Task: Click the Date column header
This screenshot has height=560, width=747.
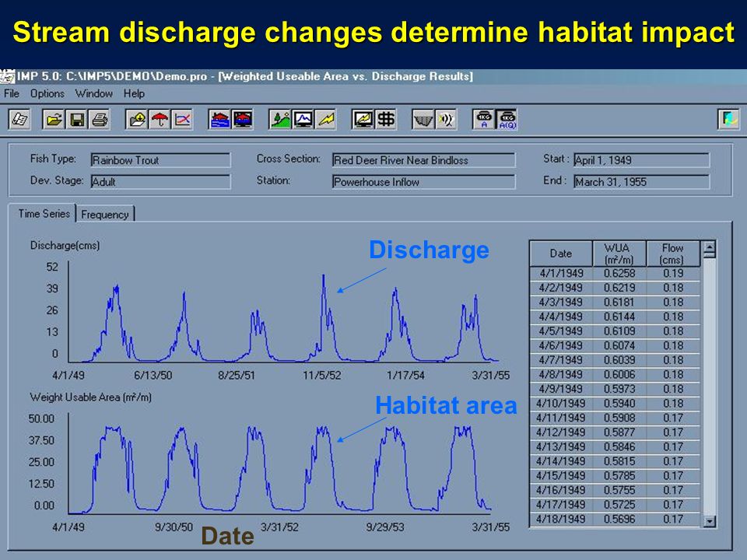Action: [561, 254]
